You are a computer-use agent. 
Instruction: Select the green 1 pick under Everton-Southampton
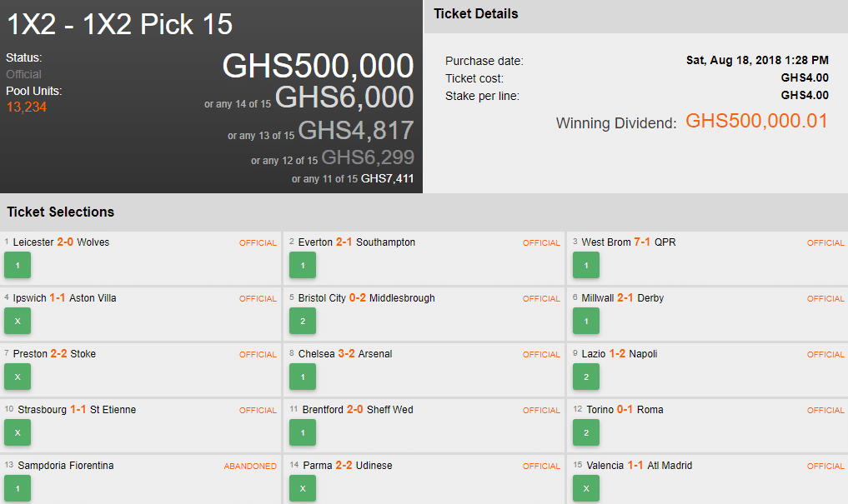tap(303, 266)
